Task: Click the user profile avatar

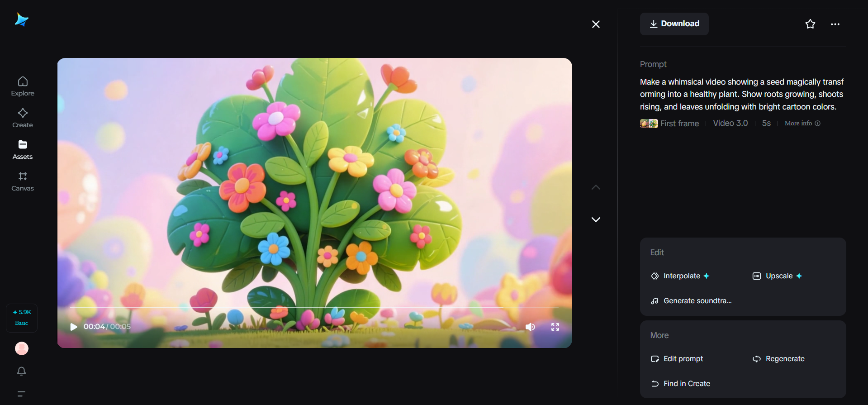Action: [x=22, y=348]
